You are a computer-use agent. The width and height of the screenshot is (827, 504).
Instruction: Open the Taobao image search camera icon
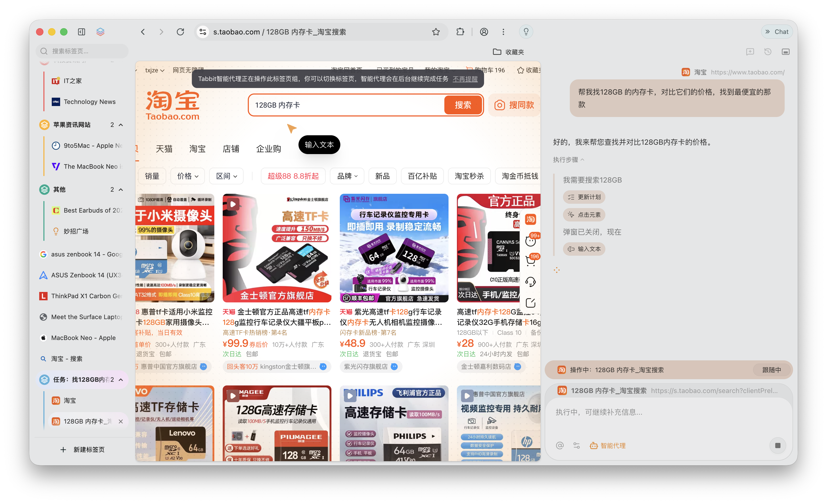tap(500, 105)
